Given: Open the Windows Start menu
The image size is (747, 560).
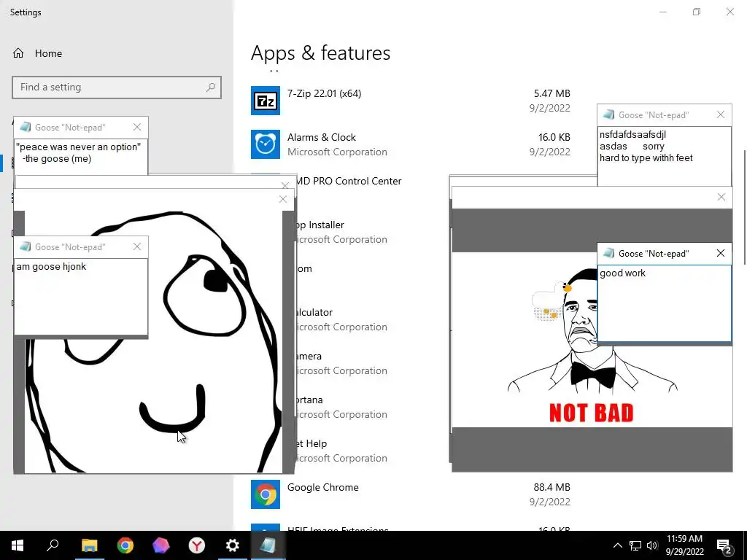Looking at the screenshot, I should point(18,545).
